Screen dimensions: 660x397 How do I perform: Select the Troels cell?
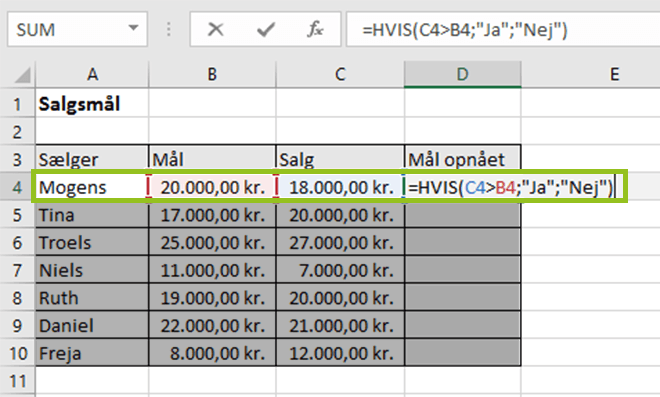point(92,242)
